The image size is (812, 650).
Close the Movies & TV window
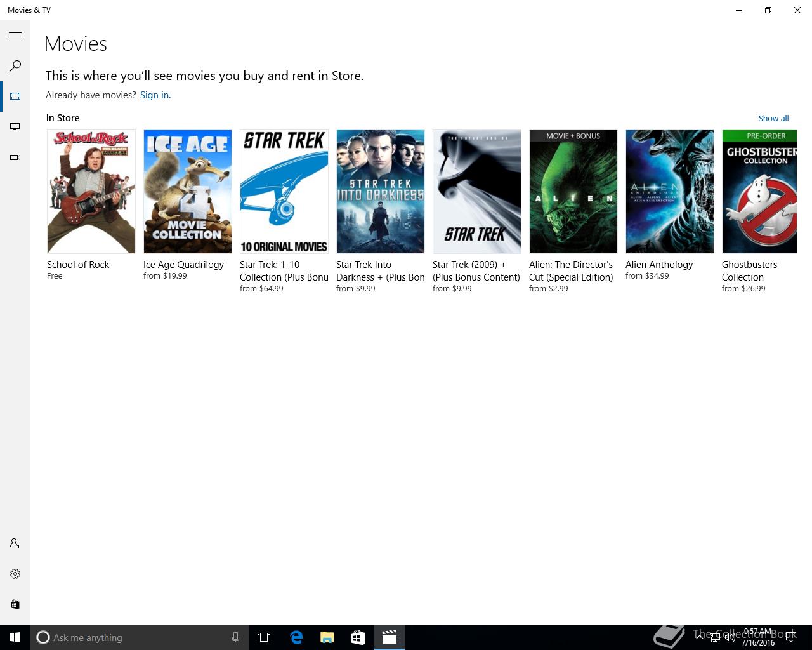pos(797,10)
